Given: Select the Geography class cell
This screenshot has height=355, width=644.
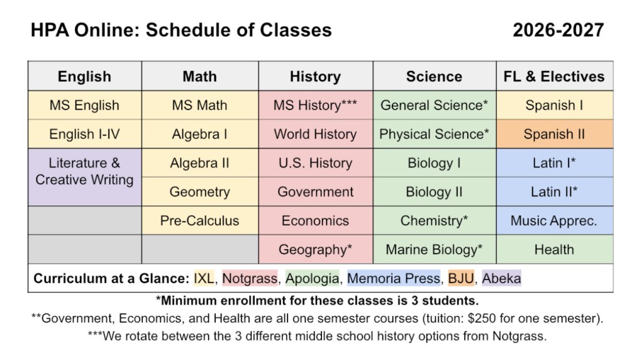Looking at the screenshot, I should click(315, 250).
